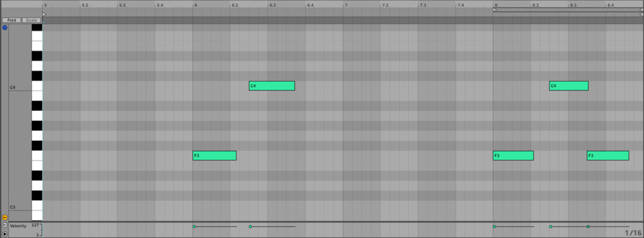Click the ruler at position 6.4
The image size is (644, 238).
(x=311, y=5)
